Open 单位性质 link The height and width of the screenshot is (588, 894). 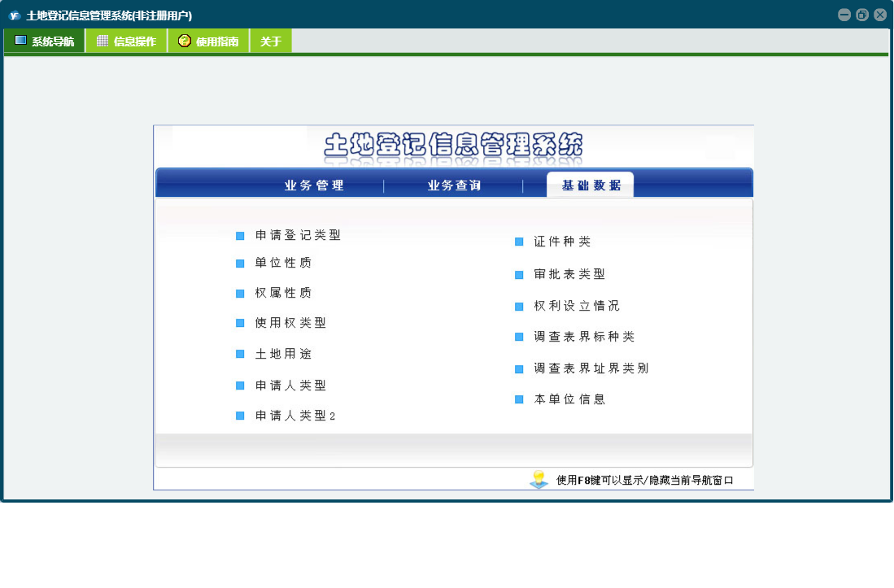(283, 263)
